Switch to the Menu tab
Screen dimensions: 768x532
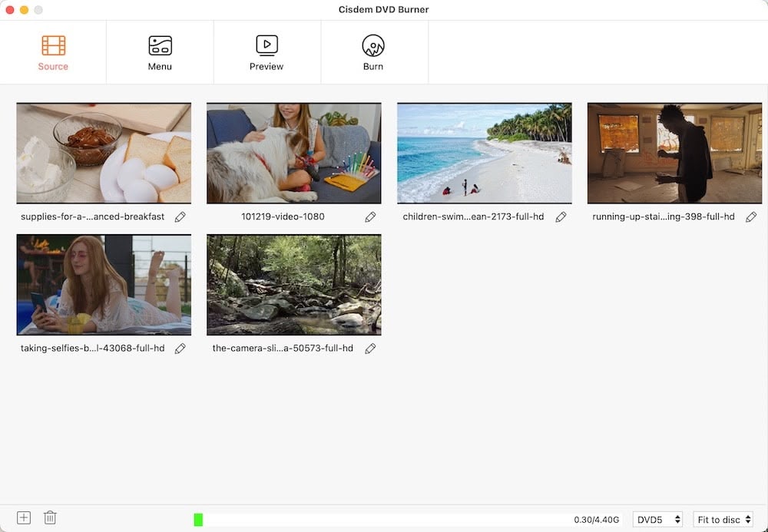click(160, 53)
